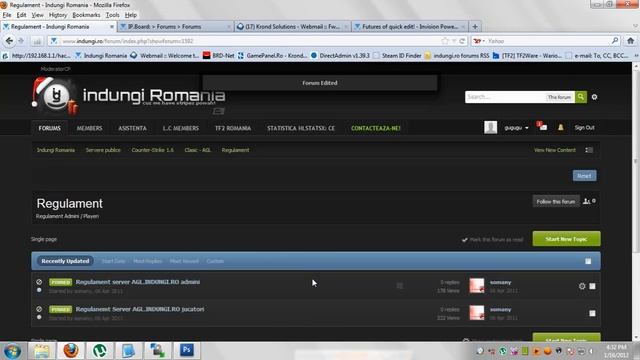
Task: Open a new tab with plus button
Action: 475,27
